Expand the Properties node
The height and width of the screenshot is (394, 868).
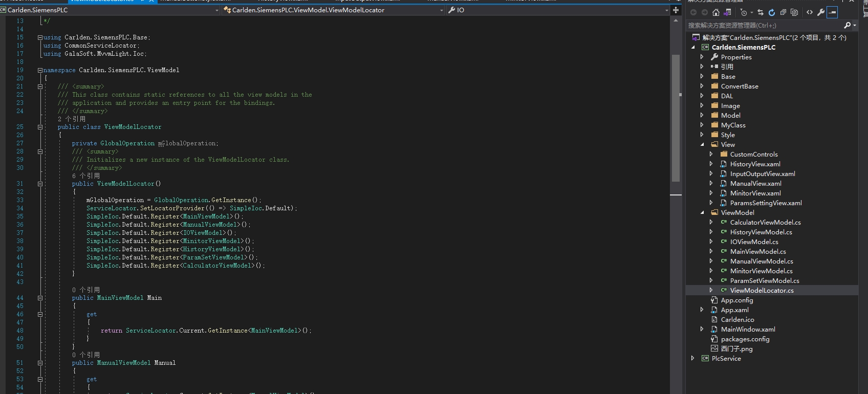pos(702,57)
